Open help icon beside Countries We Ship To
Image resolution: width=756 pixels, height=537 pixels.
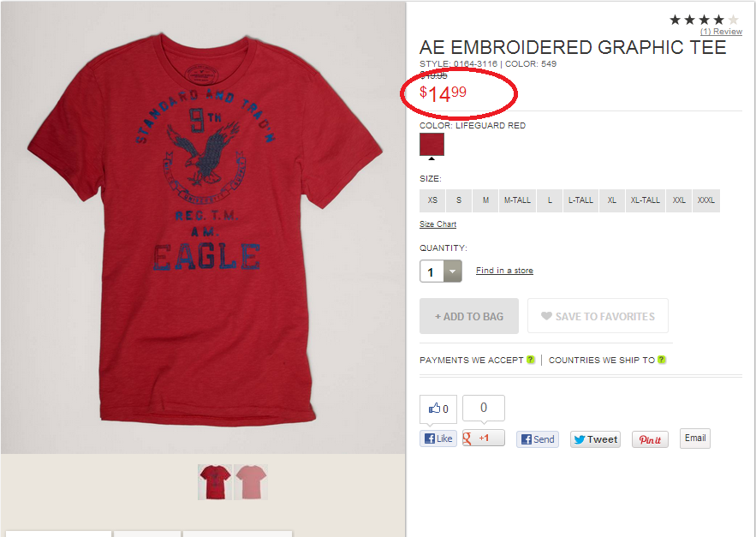point(662,360)
